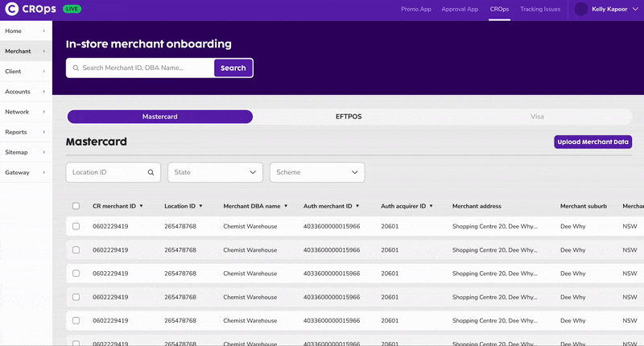Click the magnifier icon in merchant search

click(x=76, y=68)
